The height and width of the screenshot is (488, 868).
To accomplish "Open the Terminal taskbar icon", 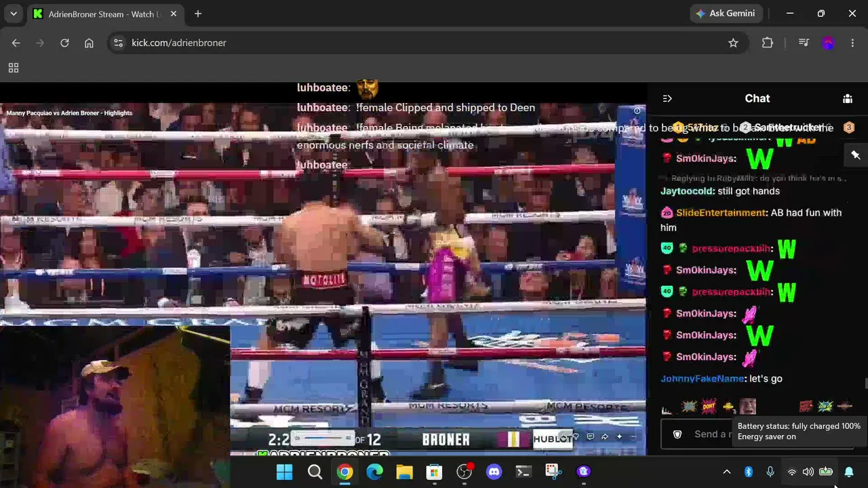I will (x=524, y=472).
